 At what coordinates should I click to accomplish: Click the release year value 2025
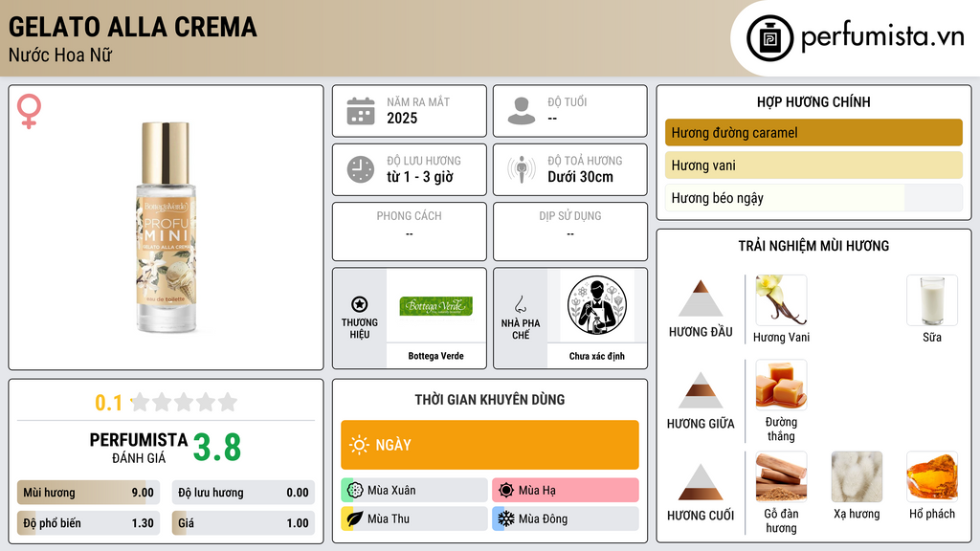pyautogui.click(x=402, y=118)
